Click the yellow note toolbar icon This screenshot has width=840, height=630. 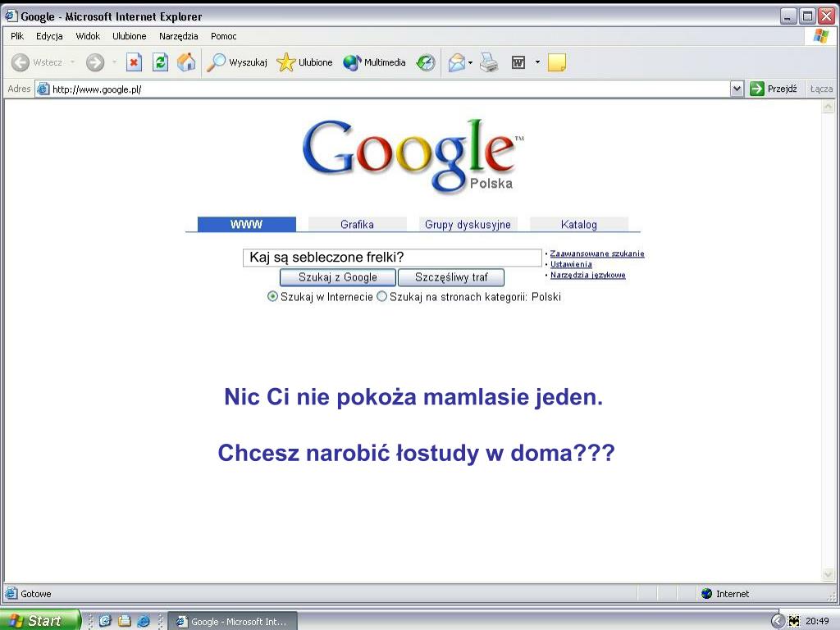(557, 62)
